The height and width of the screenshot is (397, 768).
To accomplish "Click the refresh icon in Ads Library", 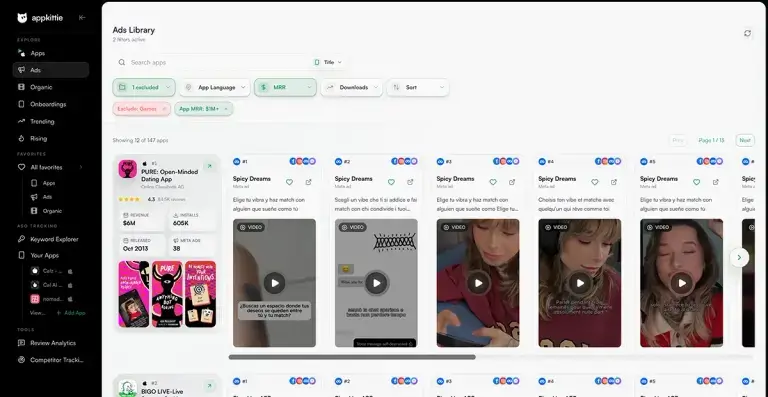I will (747, 33).
